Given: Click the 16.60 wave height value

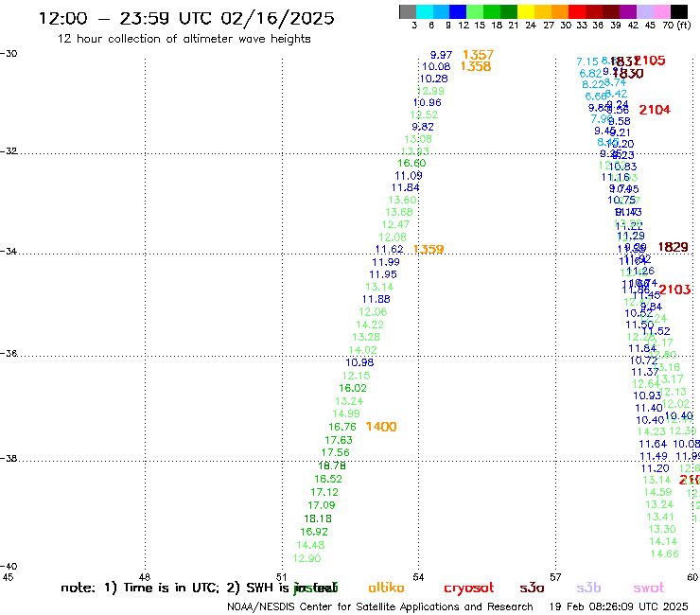Looking at the screenshot, I should (411, 163).
